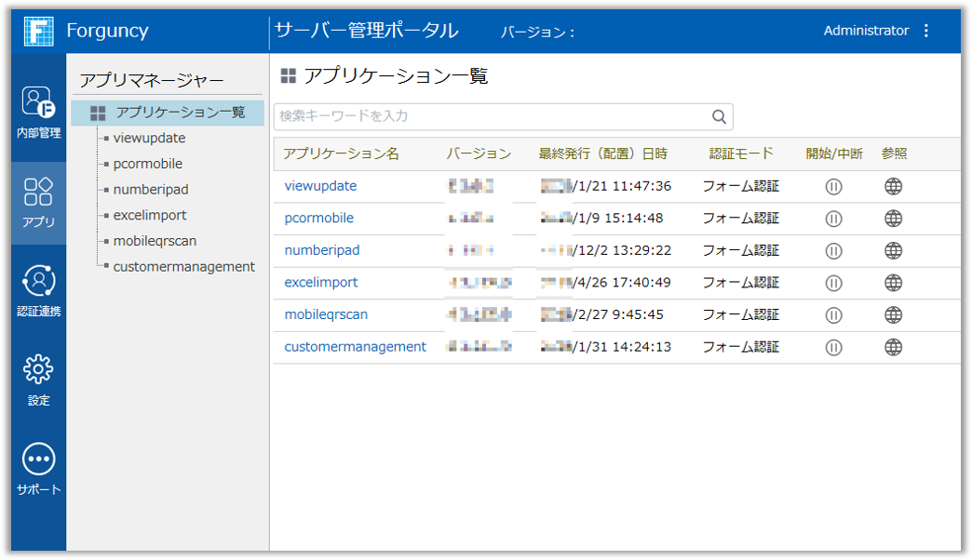
Task: Open the mobileqrscan application link
Action: (x=326, y=314)
